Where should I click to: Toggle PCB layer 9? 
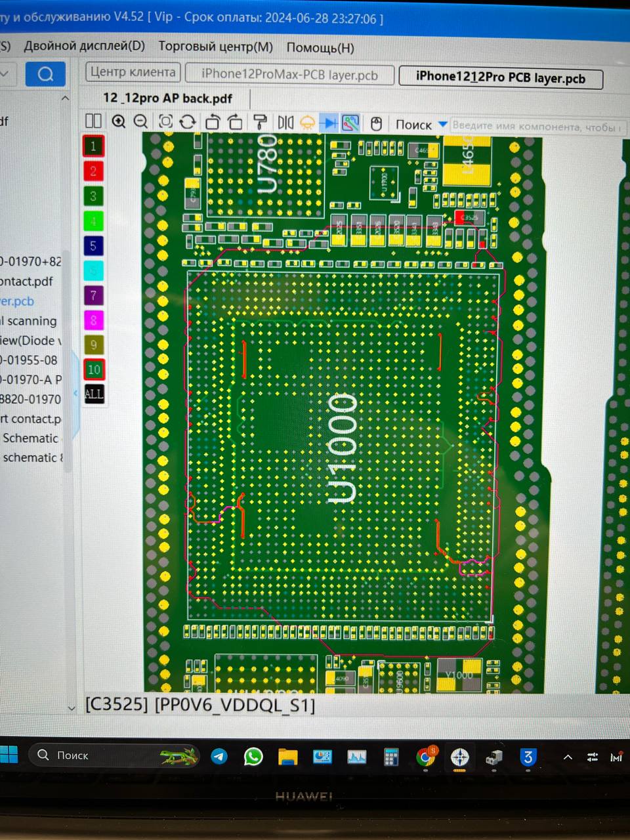point(93,345)
